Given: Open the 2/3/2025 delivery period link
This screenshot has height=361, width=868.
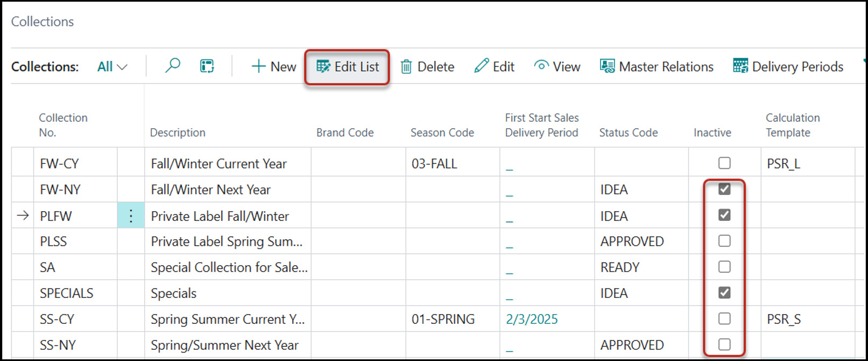Looking at the screenshot, I should 532,319.
